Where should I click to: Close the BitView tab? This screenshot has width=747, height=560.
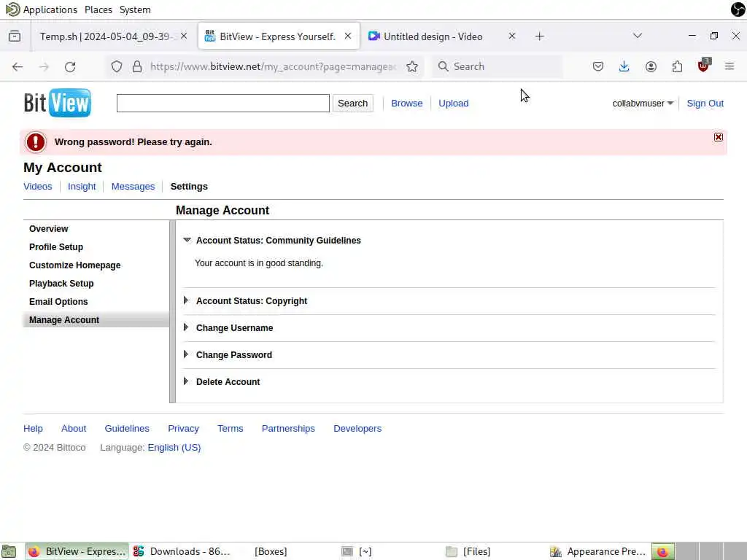[x=348, y=36]
